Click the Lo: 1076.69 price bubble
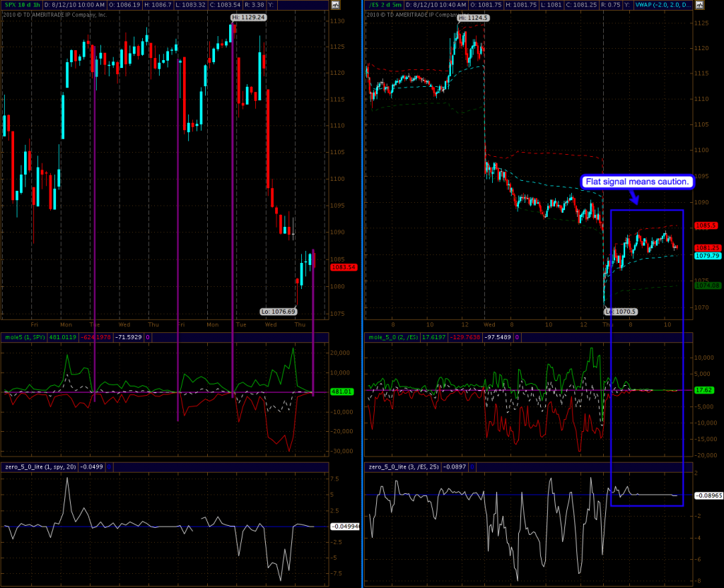Viewport: 724px width, 588px height. [278, 311]
